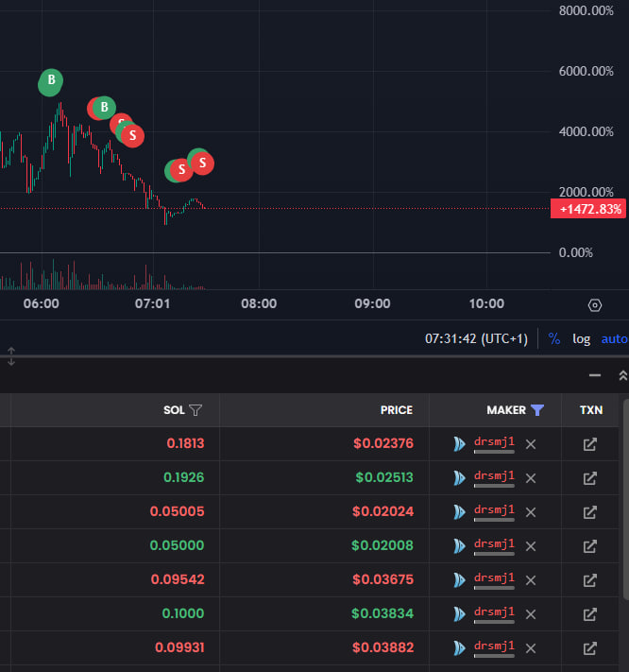Click SOL amount 0.1000
This screenshot has height=672, width=629.
coord(183,613)
